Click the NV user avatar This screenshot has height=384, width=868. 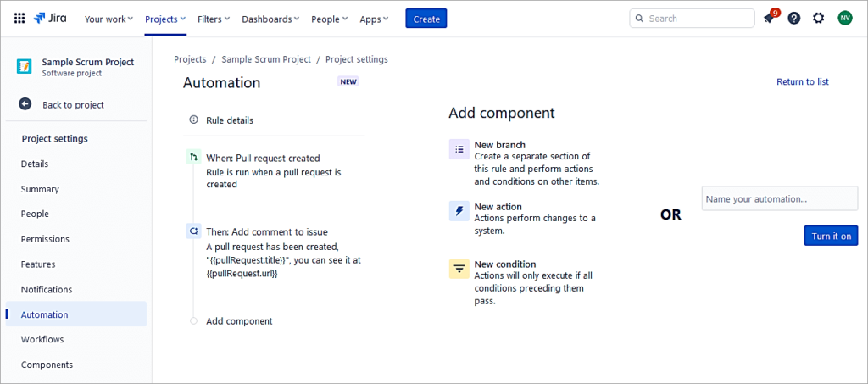click(844, 18)
